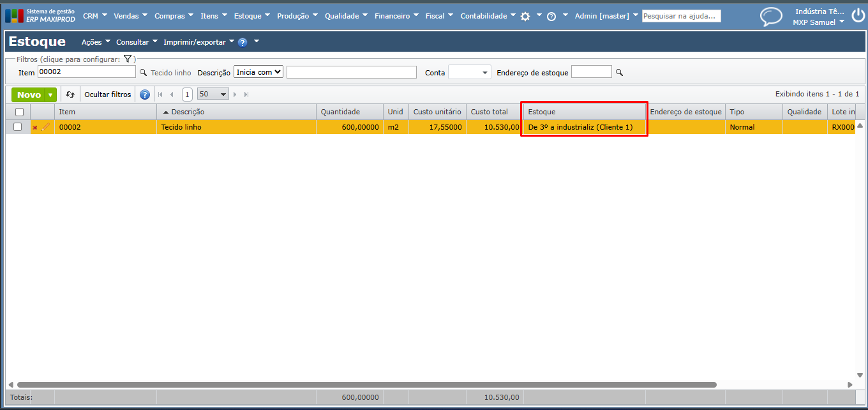Screen dimensions: 868x410
Task: Click the blue help icon in the Estoque header
Action: [x=243, y=42]
